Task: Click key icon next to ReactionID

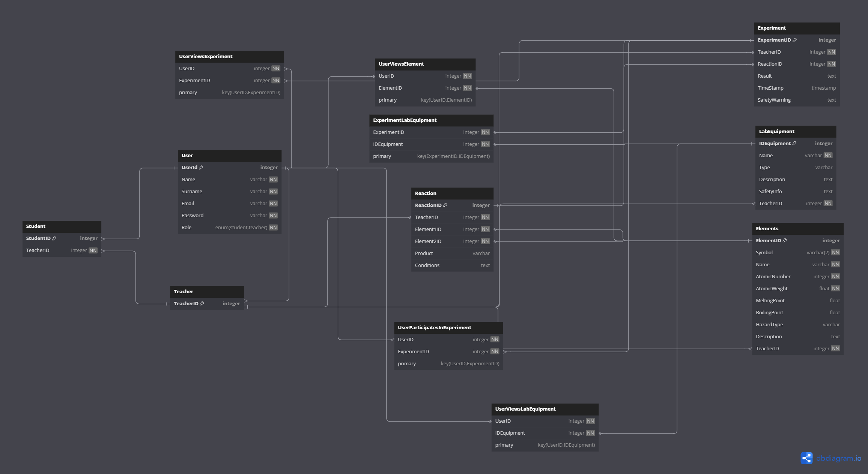Action: tap(445, 205)
